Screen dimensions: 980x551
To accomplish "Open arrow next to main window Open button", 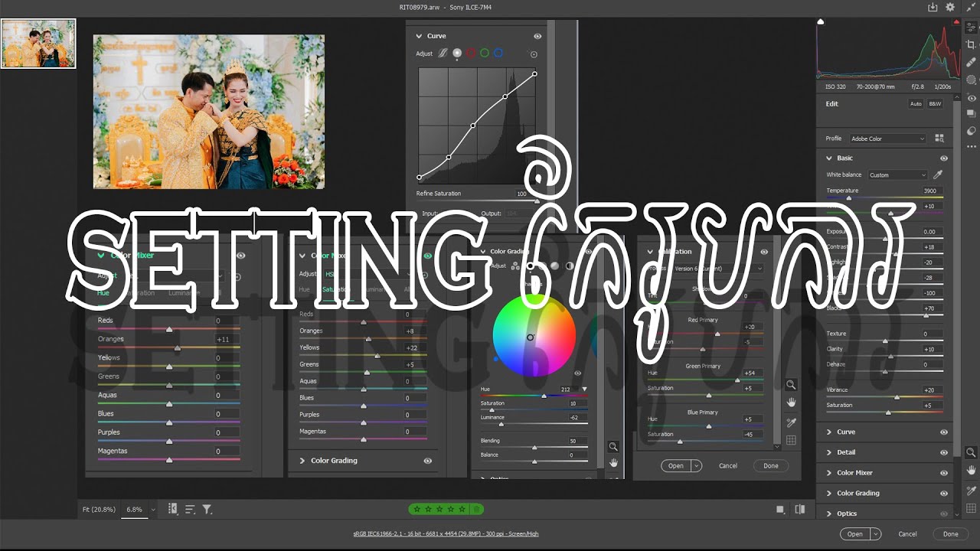I will pyautogui.click(x=875, y=534).
